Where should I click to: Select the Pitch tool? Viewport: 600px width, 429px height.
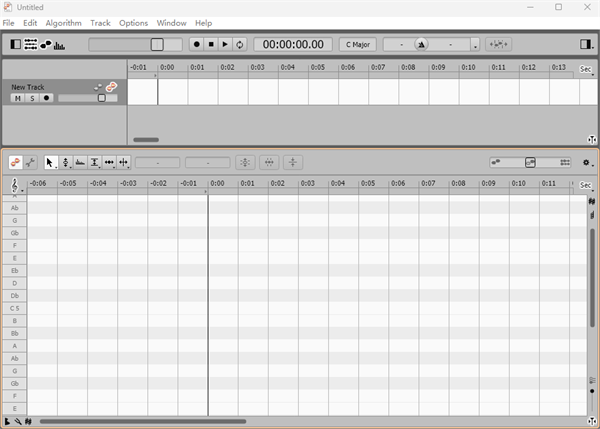pyautogui.click(x=65, y=163)
